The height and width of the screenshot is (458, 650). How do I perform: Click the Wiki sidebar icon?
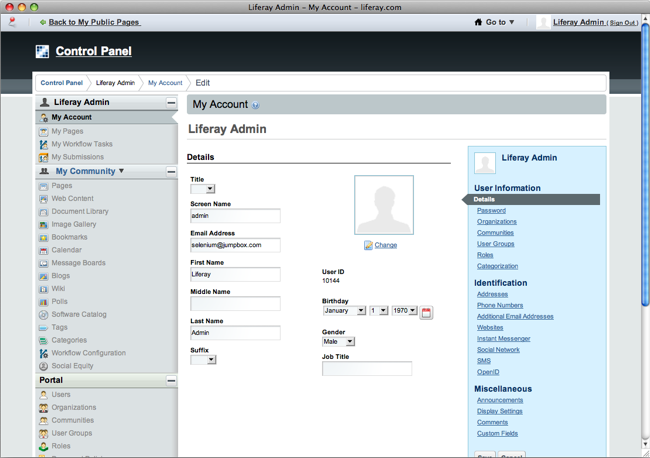(44, 289)
